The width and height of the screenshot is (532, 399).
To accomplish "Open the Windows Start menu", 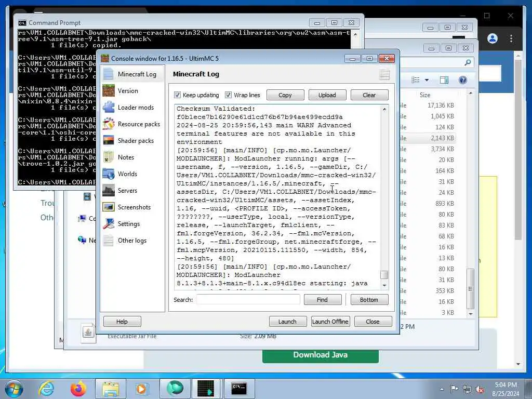I will (x=14, y=389).
